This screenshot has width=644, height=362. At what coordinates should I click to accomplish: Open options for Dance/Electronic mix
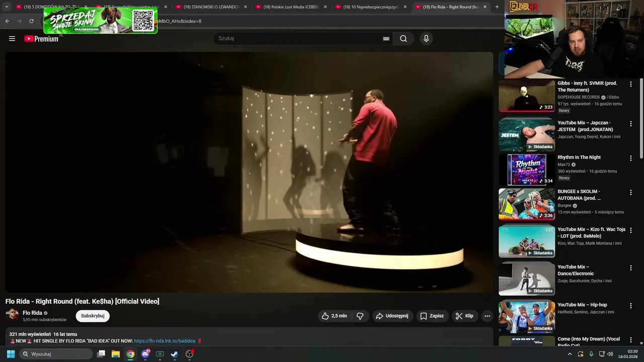631,268
